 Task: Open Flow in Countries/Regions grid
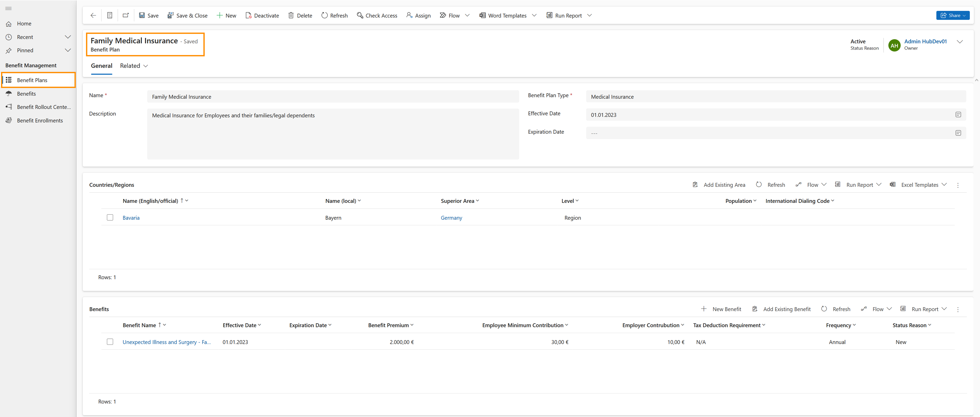tap(811, 185)
